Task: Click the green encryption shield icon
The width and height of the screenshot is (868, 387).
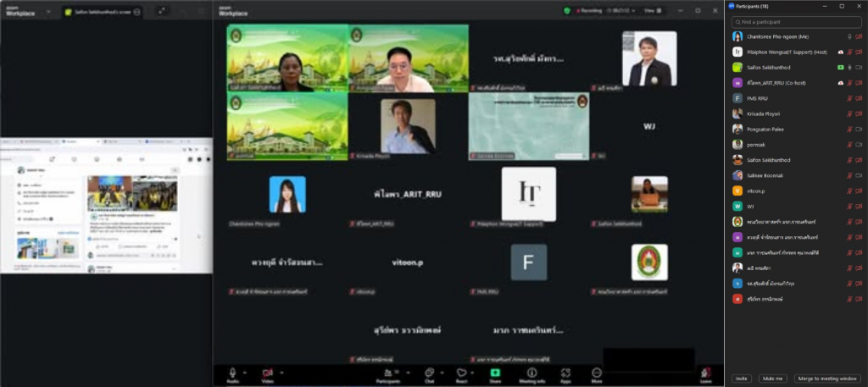Action: tap(567, 10)
